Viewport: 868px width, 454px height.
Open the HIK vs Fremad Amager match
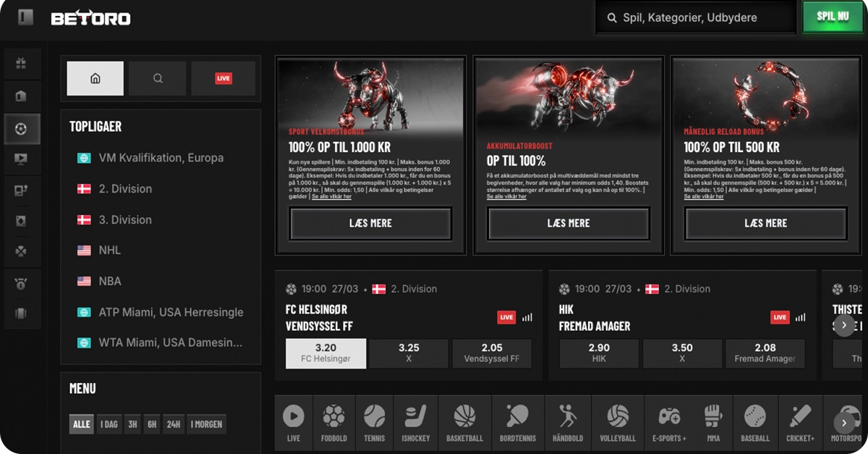595,318
